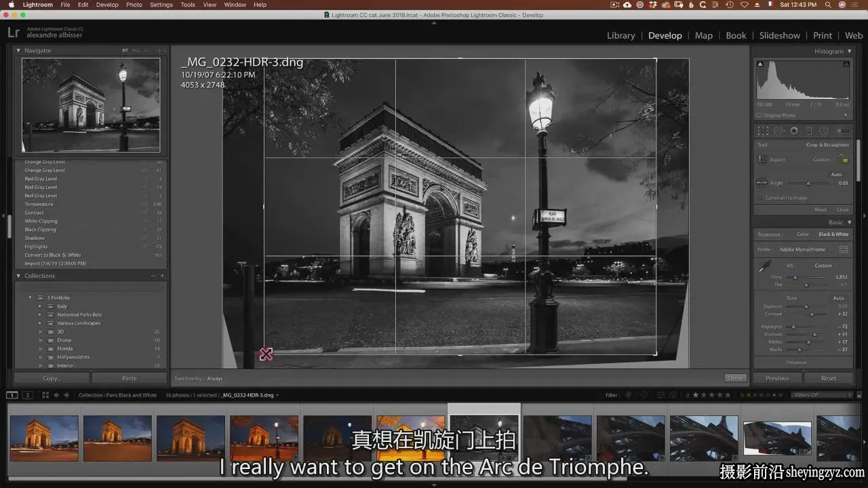Collapse the Navigator panel

point(18,51)
